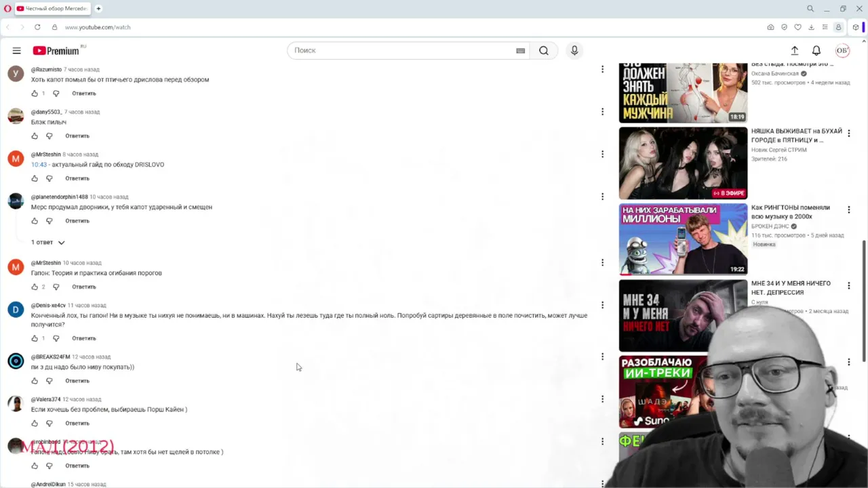This screenshot has width=868, height=488.
Task: Open options for 'Как РИНГТОНЫ поменяли' video
Action: coord(848,210)
